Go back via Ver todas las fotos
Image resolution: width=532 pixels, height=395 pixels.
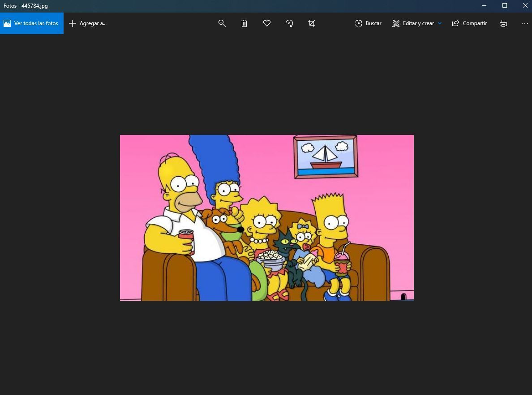[32, 23]
